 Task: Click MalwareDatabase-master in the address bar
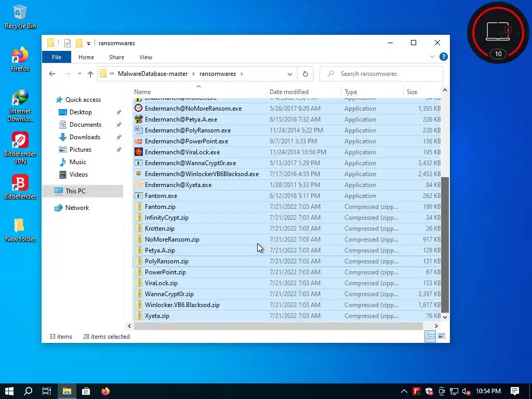click(153, 74)
